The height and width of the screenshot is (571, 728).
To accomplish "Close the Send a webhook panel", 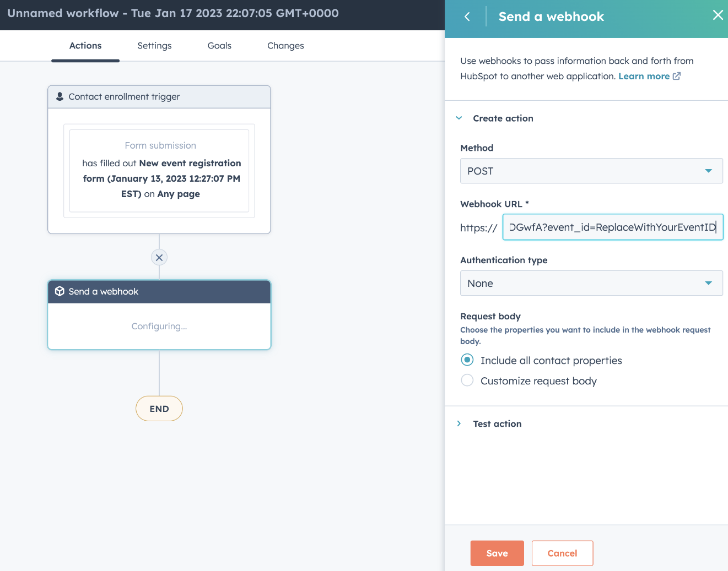I will point(718,15).
